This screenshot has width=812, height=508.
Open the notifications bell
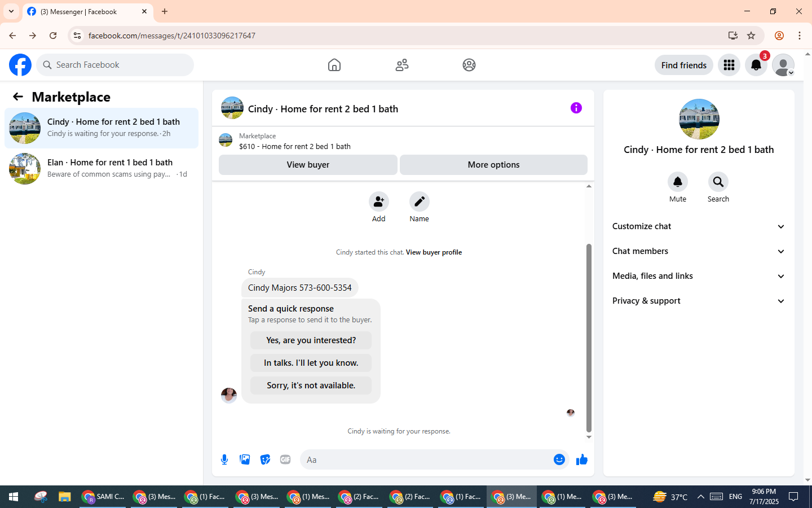[x=756, y=65]
